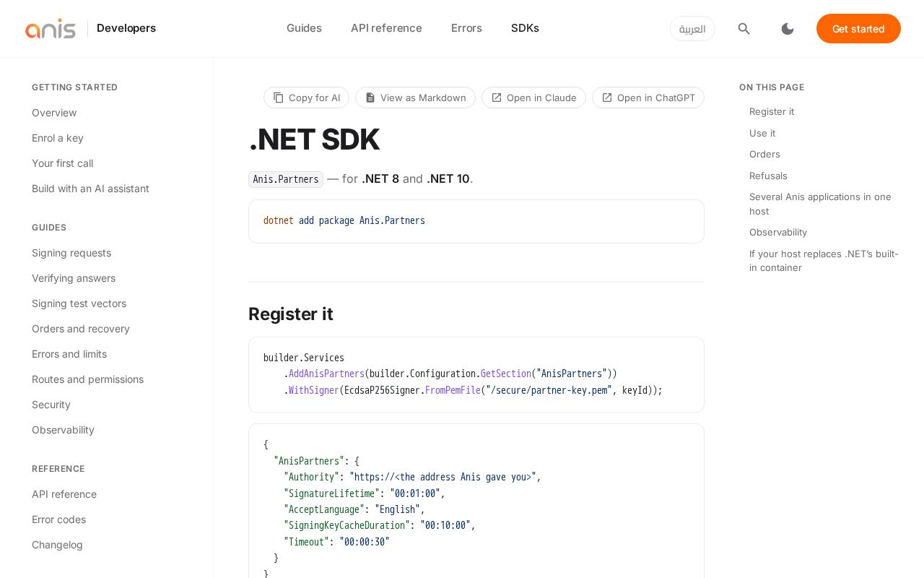Open the Guides menu item
Screen dimensions: 924x578
click(304, 28)
